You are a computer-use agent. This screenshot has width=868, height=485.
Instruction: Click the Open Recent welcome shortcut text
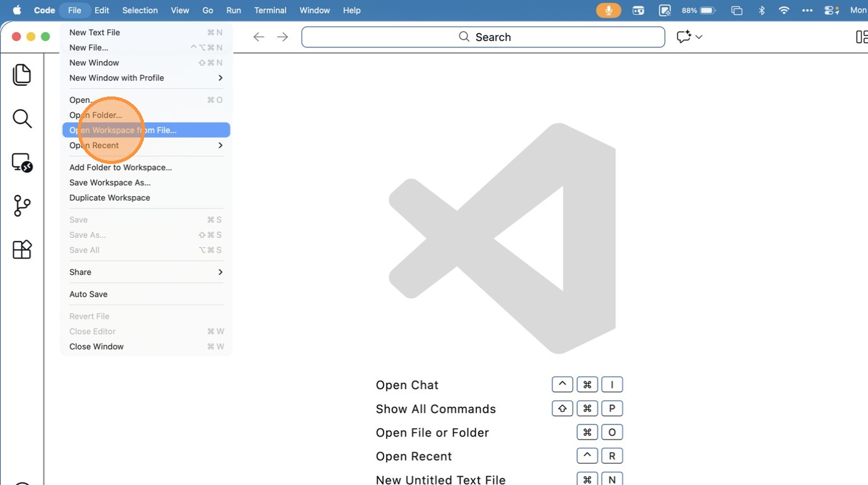414,456
